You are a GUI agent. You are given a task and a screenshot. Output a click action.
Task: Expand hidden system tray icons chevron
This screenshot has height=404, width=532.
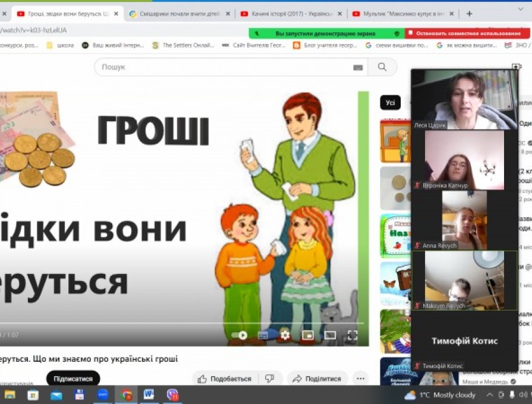pyautogui.click(x=490, y=395)
